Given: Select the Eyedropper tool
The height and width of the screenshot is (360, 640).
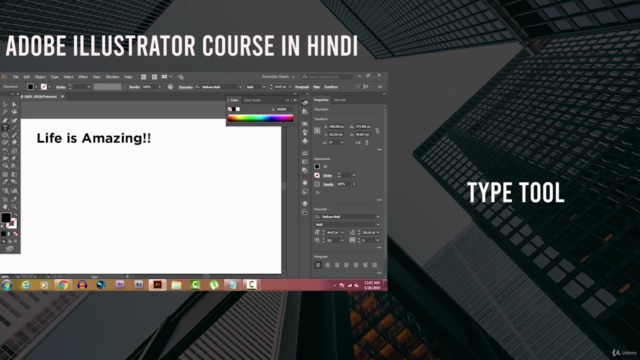Looking at the screenshot, I should [5, 182].
